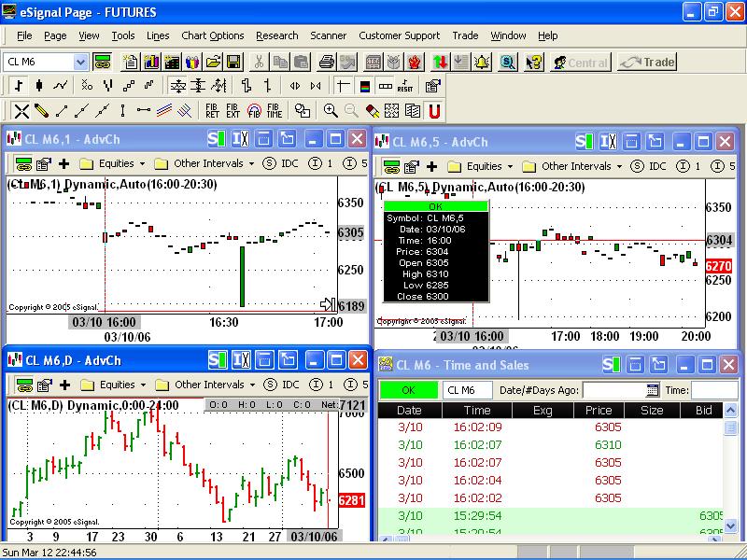Image resolution: width=747 pixels, height=560 pixels.
Task: Click the expand bar spacing icon
Action: tap(295, 86)
